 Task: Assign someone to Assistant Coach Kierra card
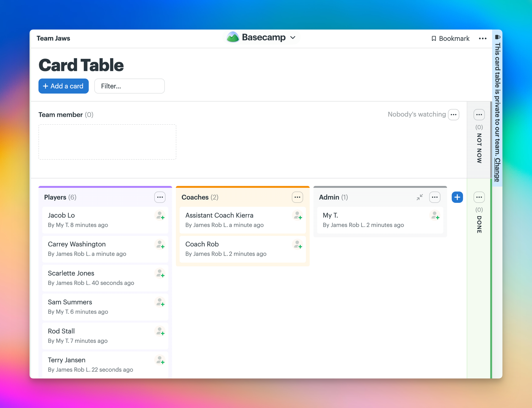pyautogui.click(x=297, y=216)
